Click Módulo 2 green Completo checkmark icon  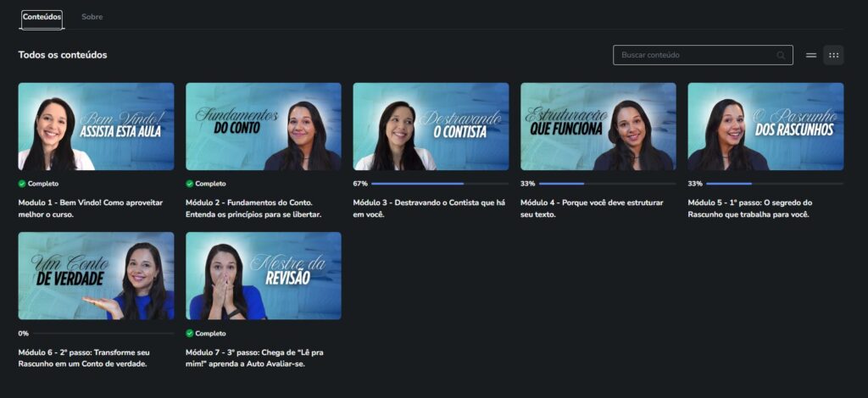(x=190, y=183)
